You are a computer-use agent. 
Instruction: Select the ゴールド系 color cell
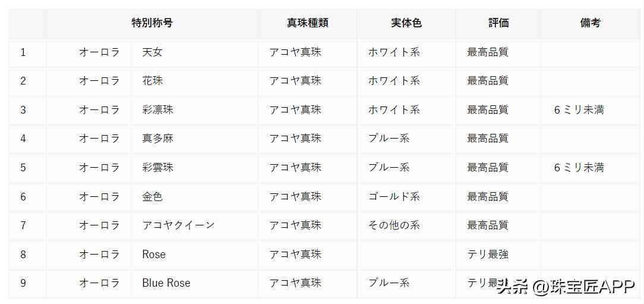point(394,196)
